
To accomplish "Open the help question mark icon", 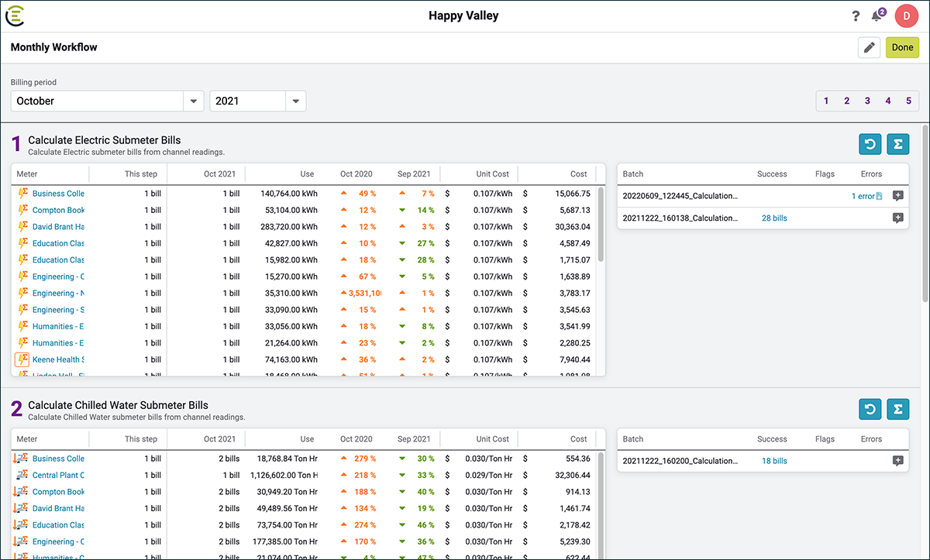I will (856, 15).
